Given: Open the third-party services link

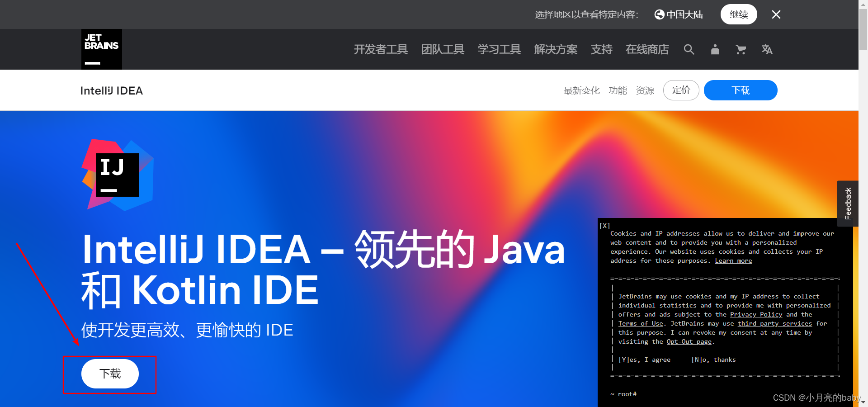Looking at the screenshot, I should pos(775,324).
